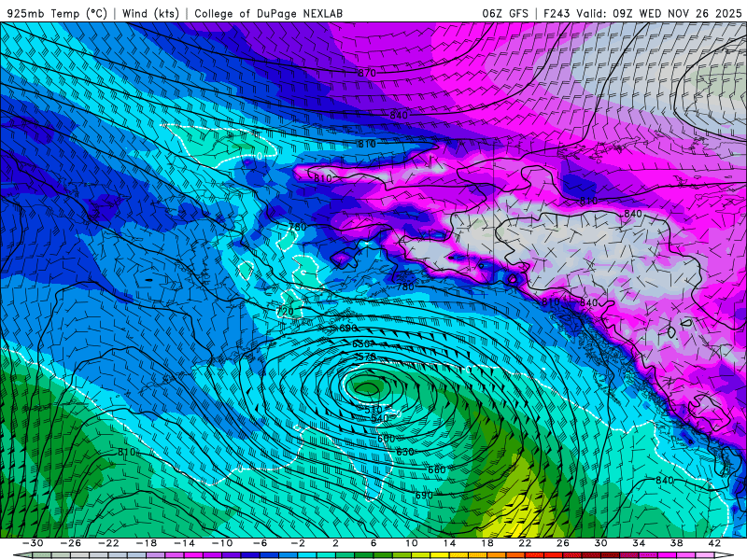This screenshot has width=747, height=560.
Task: Click the 540 height contour label
Action: point(380,418)
